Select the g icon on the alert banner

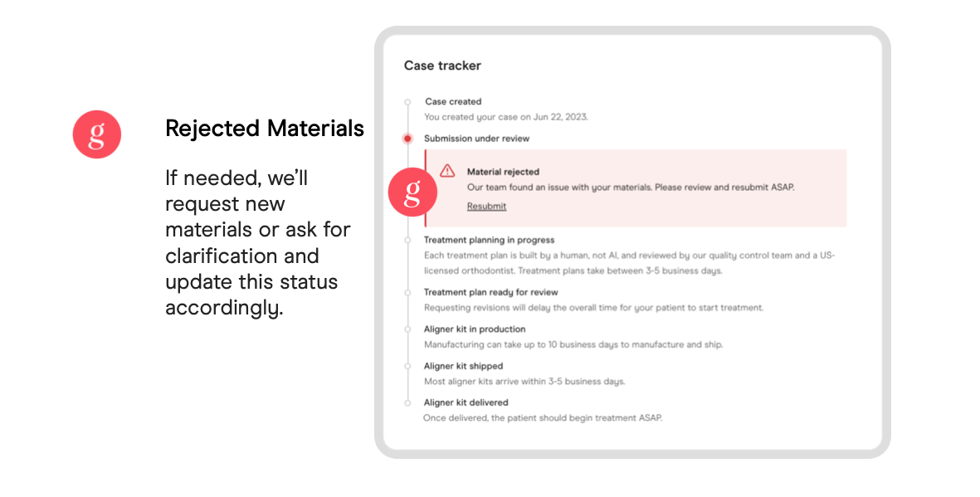pyautogui.click(x=412, y=192)
